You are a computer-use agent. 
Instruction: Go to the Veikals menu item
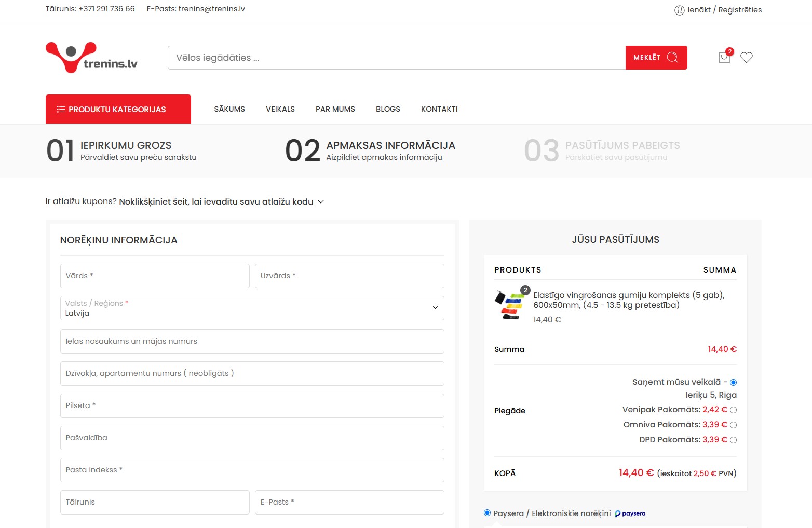(x=280, y=109)
